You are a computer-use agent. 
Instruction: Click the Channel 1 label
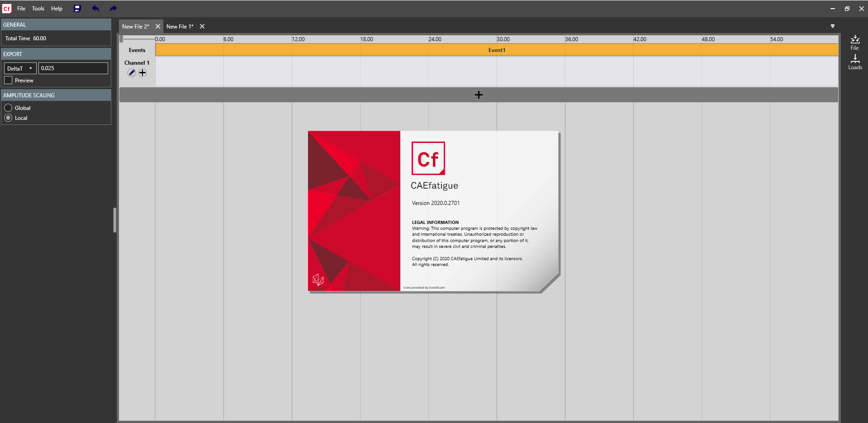point(137,62)
